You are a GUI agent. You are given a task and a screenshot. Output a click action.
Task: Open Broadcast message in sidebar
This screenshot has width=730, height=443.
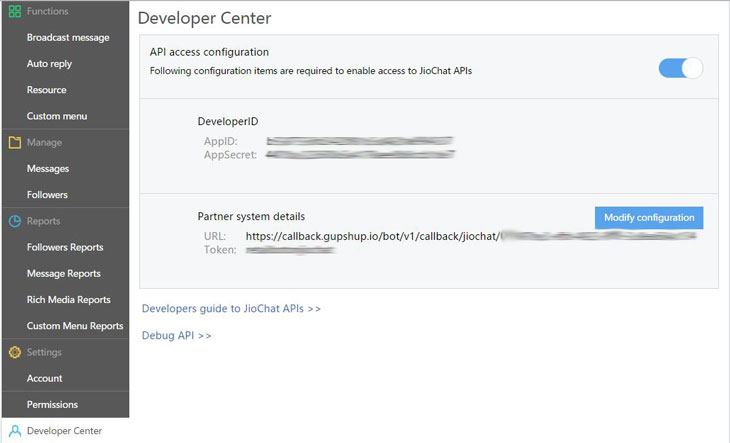coord(68,38)
